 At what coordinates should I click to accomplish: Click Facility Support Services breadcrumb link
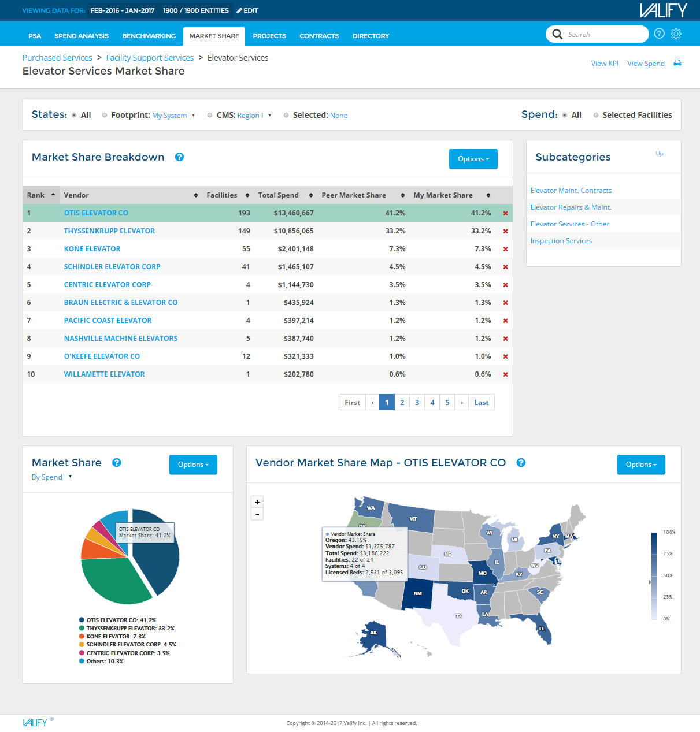[150, 58]
